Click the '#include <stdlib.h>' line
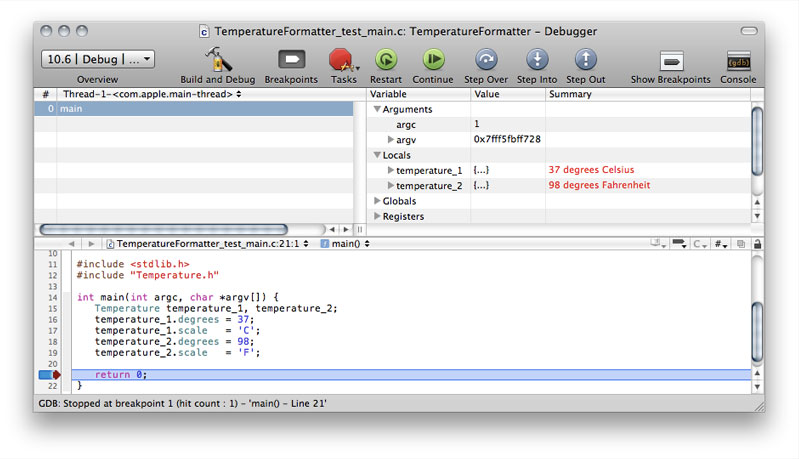The image size is (799, 459). click(132, 264)
